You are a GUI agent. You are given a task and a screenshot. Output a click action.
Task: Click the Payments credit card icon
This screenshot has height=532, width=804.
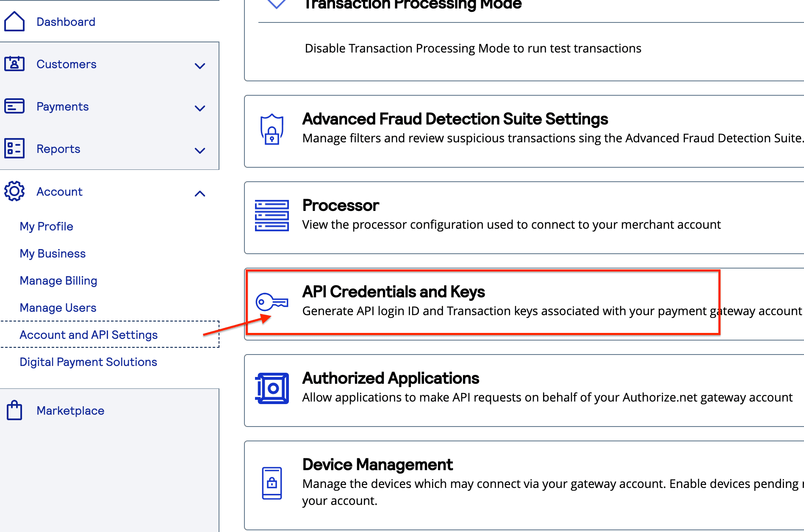click(14, 106)
